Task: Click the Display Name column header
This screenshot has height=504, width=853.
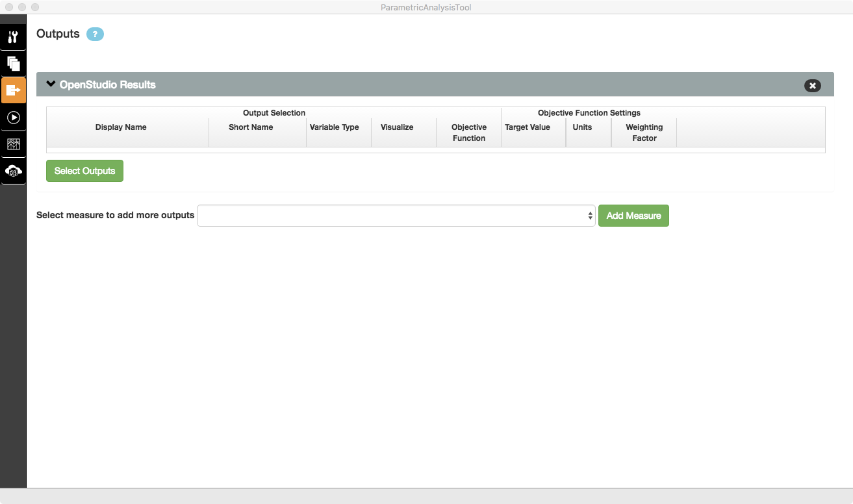Action: pyautogui.click(x=121, y=127)
